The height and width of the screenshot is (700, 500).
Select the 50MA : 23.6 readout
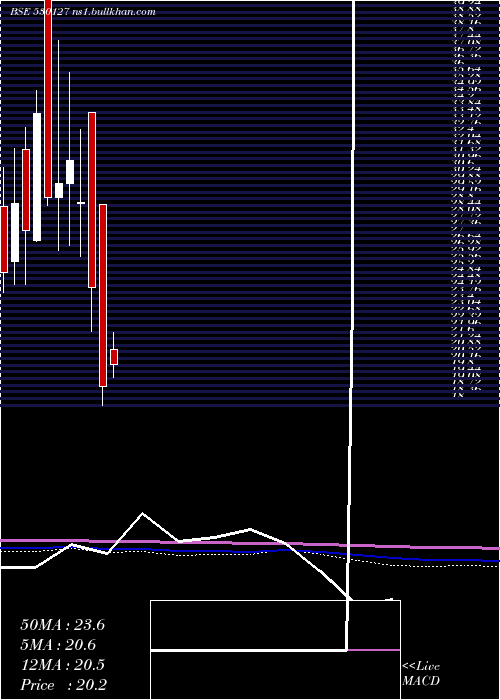[62, 625]
